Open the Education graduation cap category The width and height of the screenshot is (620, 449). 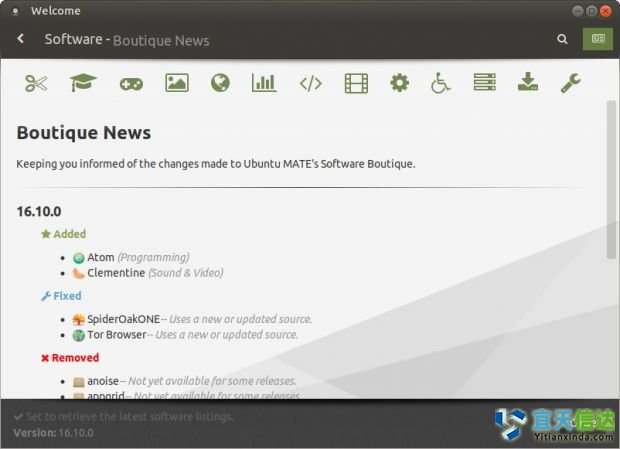pos(84,84)
